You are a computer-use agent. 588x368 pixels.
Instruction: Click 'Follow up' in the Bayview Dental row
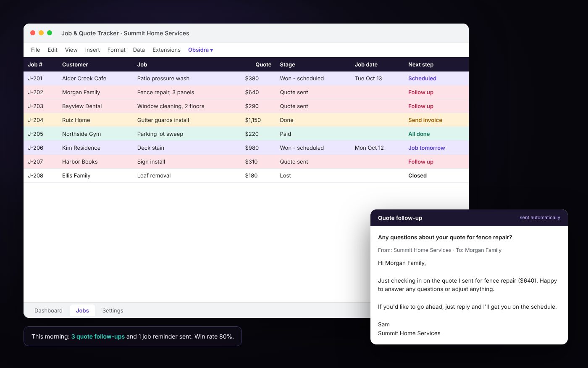pos(421,106)
